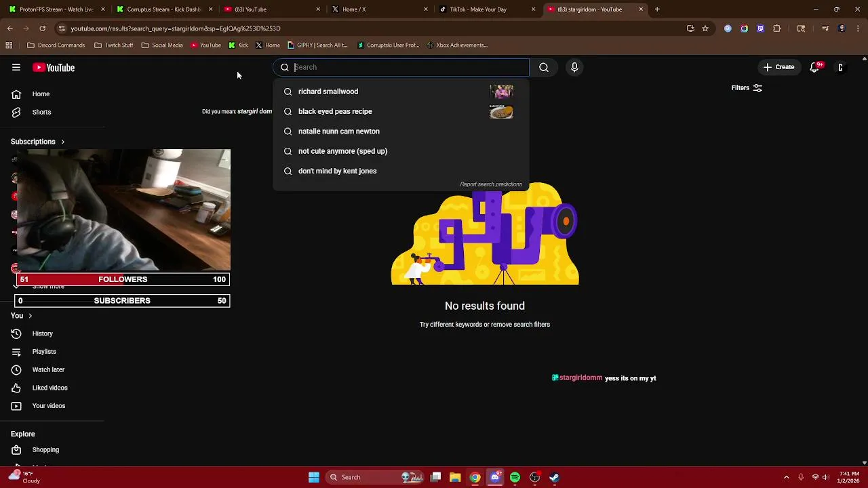Open Spotify from the taskbar
This screenshot has width=868, height=488.
pos(515,477)
